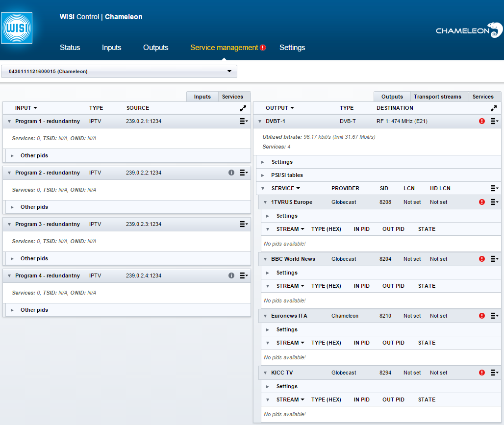Open the Service management page
This screenshot has width=504, height=425.
(224, 48)
